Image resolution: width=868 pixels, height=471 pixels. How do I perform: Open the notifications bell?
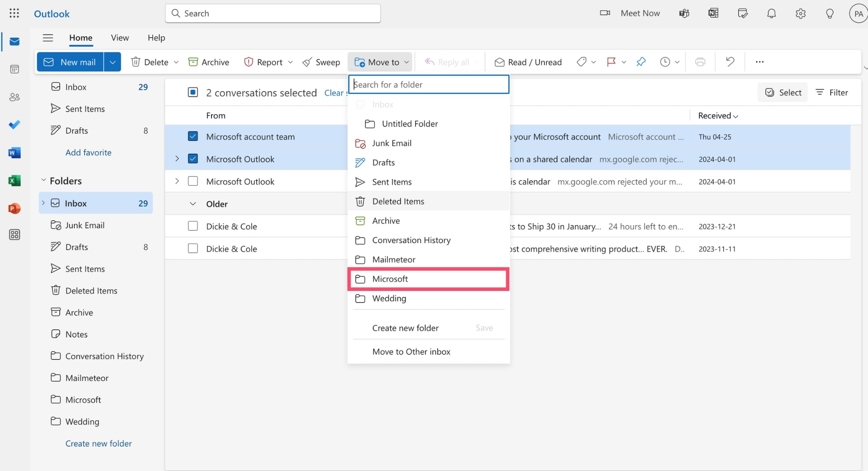pyautogui.click(x=771, y=13)
